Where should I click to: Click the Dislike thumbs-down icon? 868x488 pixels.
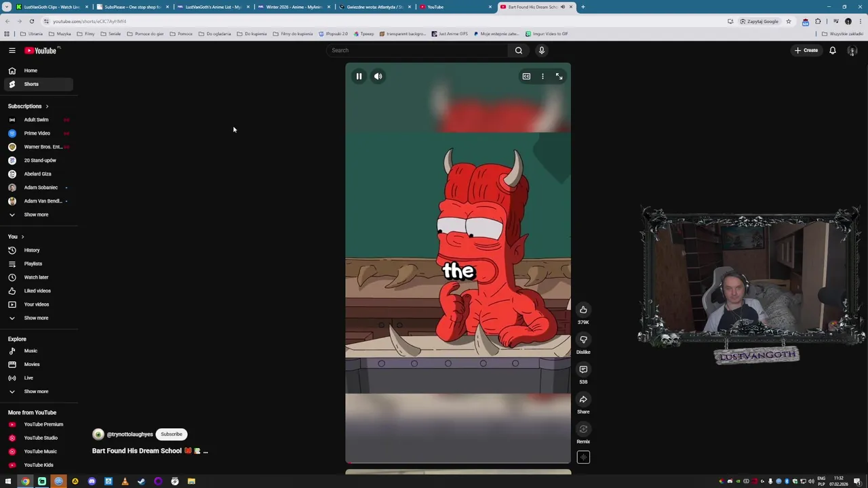click(583, 340)
